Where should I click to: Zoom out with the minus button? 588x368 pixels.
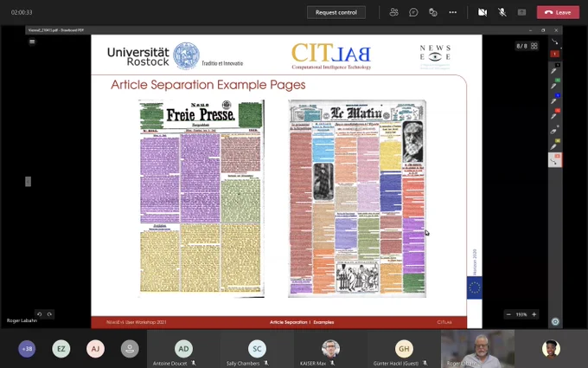pos(508,314)
